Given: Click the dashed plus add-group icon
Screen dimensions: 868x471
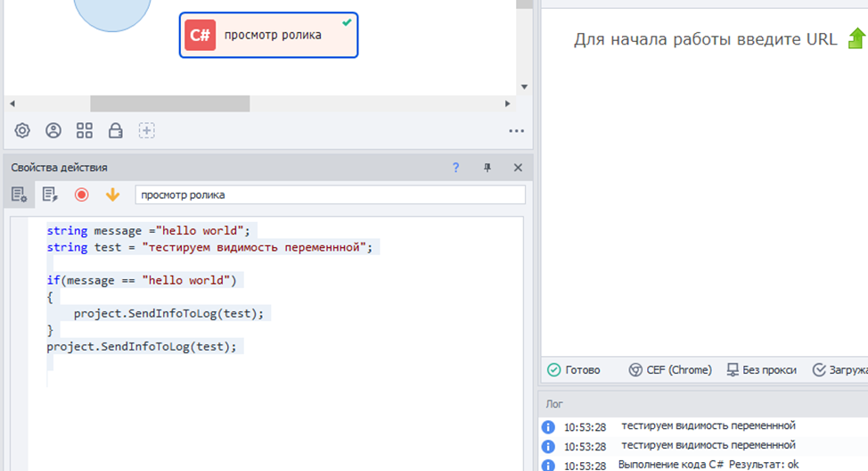Looking at the screenshot, I should tap(147, 131).
